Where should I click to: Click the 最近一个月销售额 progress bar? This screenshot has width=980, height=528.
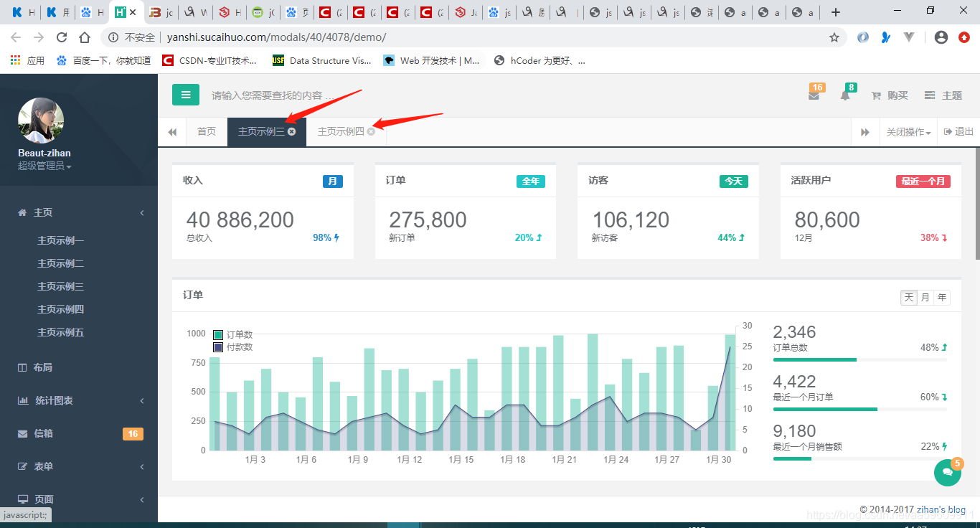[859, 458]
